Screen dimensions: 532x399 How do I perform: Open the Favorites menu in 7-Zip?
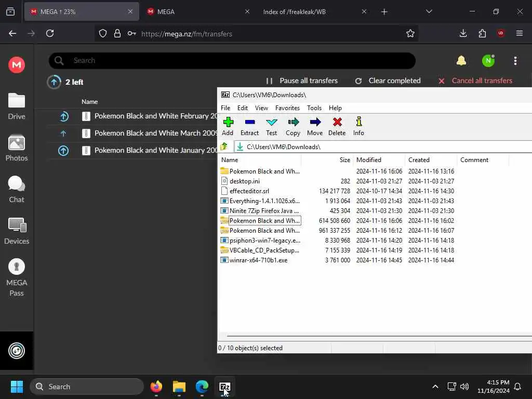pyautogui.click(x=287, y=108)
